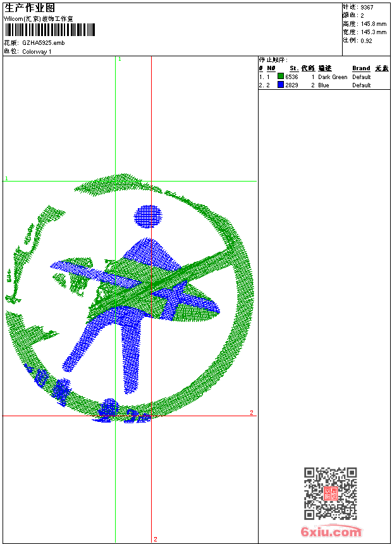Open the 6xiu.com watermark link
The width and height of the screenshot is (392, 544).
(x=331, y=532)
